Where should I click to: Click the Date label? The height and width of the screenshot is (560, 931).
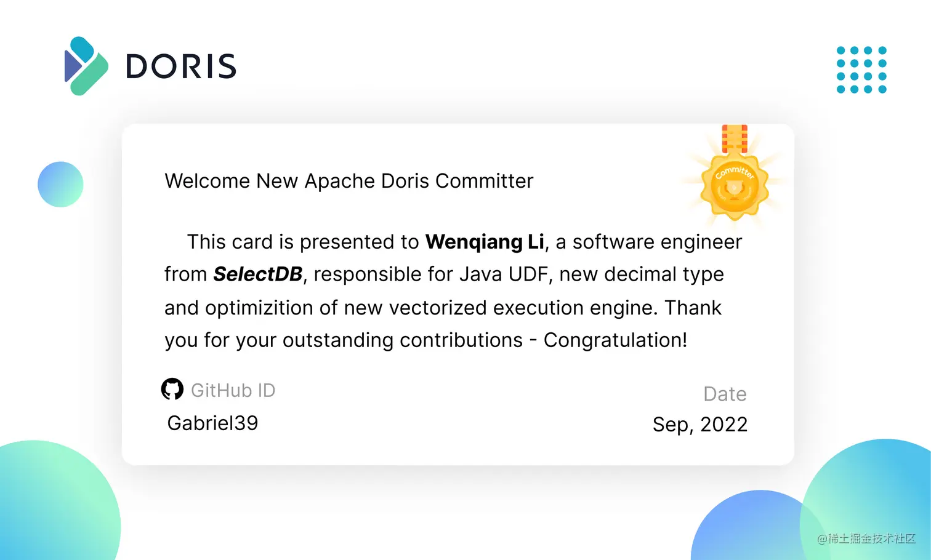point(725,394)
